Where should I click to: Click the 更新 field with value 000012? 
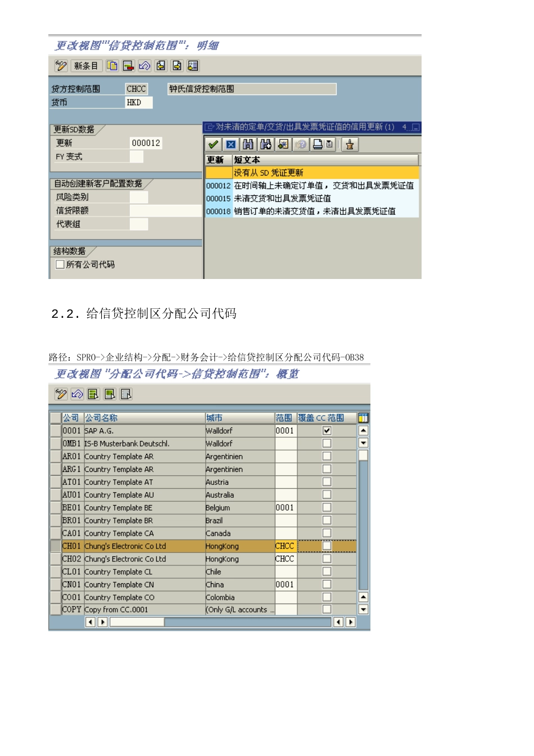(x=146, y=143)
